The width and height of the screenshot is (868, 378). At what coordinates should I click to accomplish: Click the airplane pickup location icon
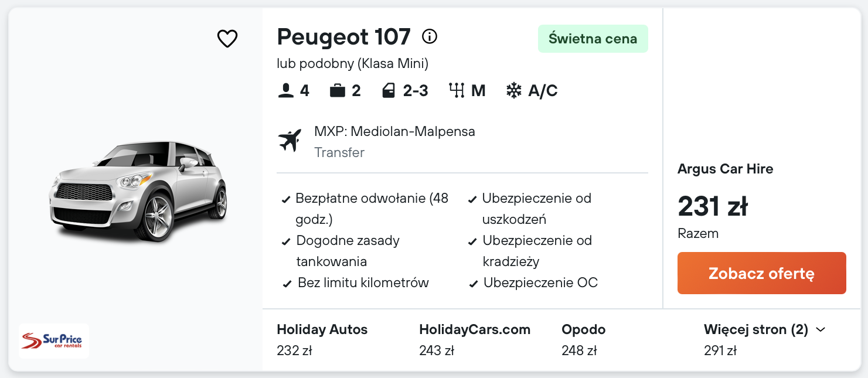point(290,141)
